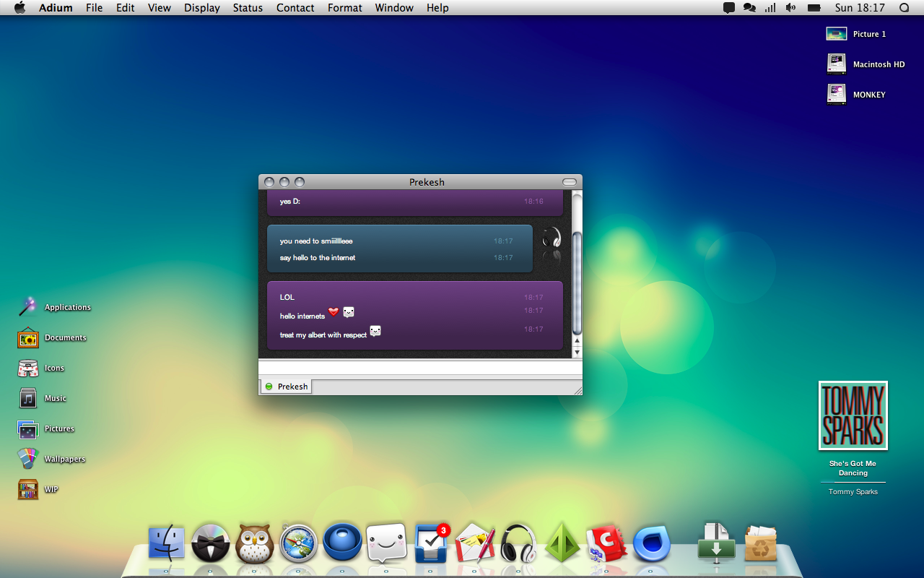Click the message input field in chat

tap(420, 367)
